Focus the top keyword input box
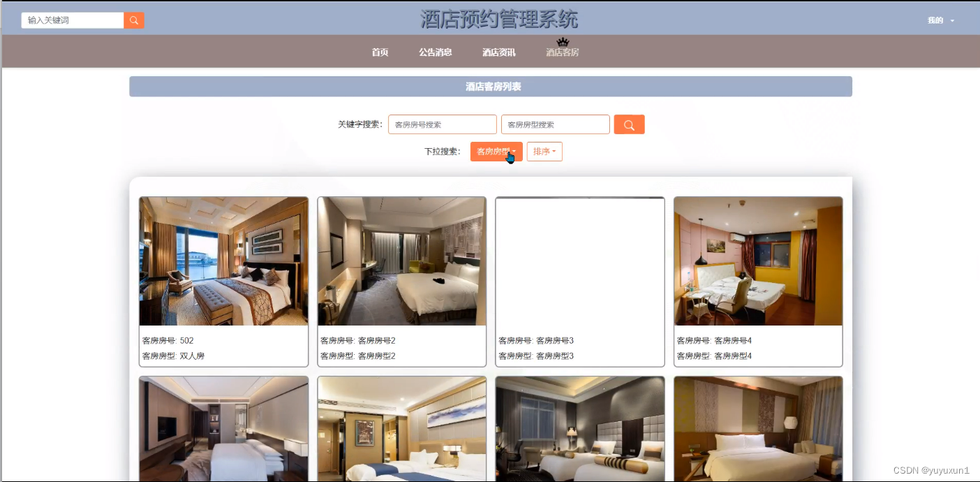 pos(73,20)
